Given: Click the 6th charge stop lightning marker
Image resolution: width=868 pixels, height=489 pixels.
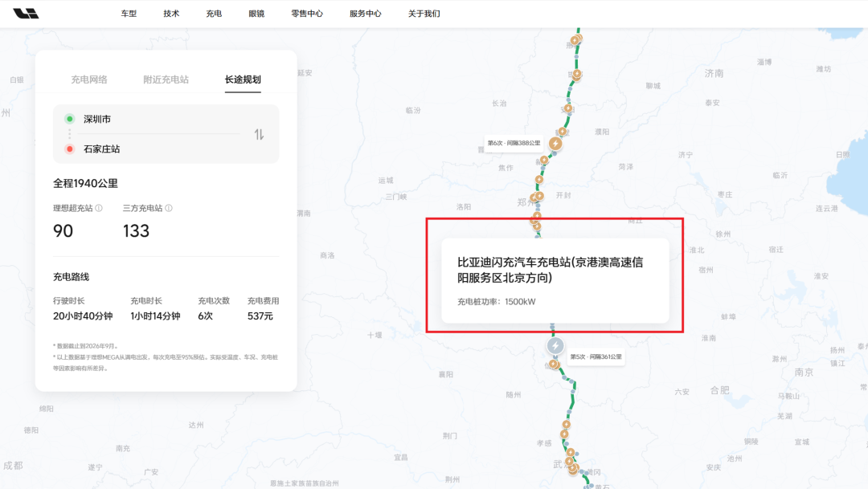Looking at the screenshot, I should (555, 144).
